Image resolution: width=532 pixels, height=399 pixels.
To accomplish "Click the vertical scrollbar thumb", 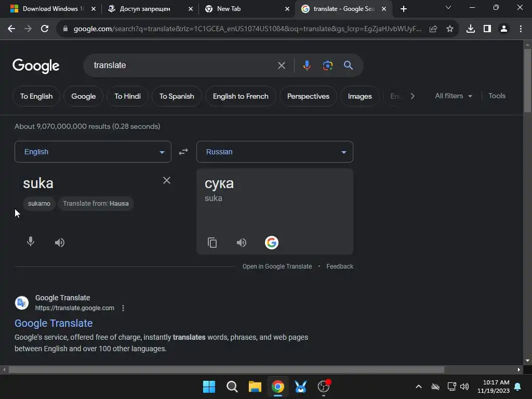I will 528,80.
